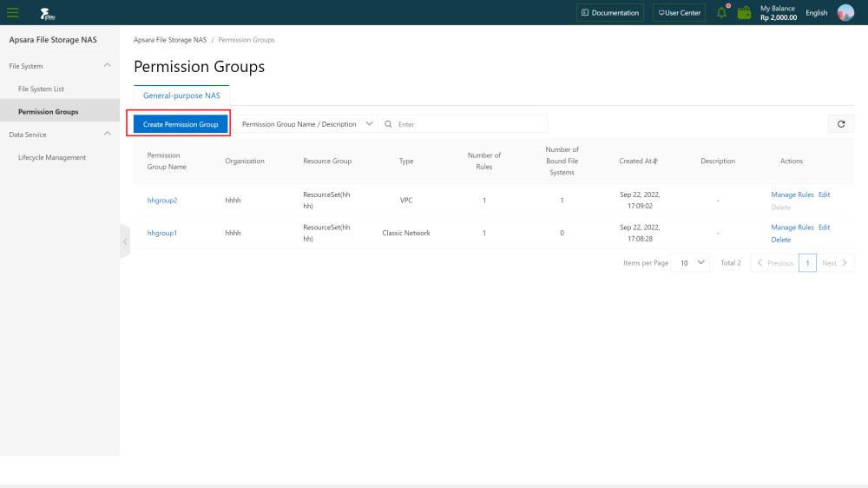
Task: Collapse the File System section
Action: point(108,65)
